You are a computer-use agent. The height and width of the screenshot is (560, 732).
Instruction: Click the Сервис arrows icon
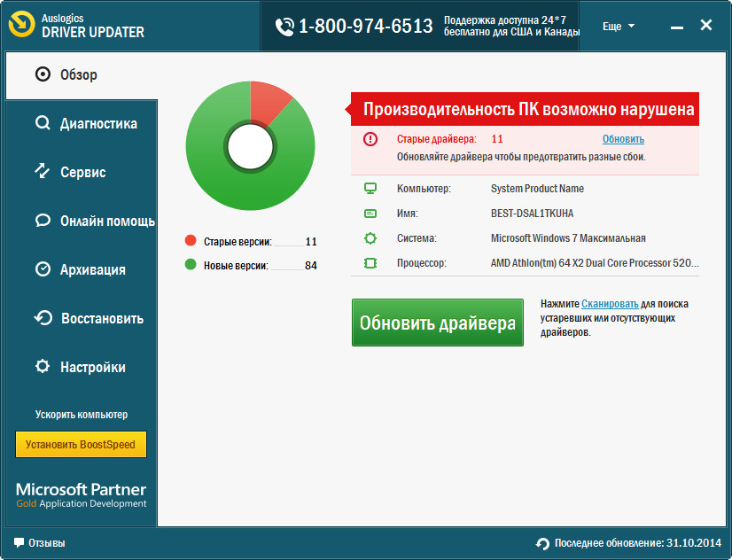pyautogui.click(x=43, y=171)
